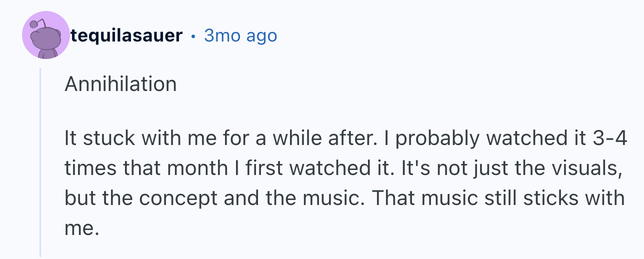Click the separator dot before "3mo ago"
This screenshot has width=644, height=259.
click(x=193, y=36)
